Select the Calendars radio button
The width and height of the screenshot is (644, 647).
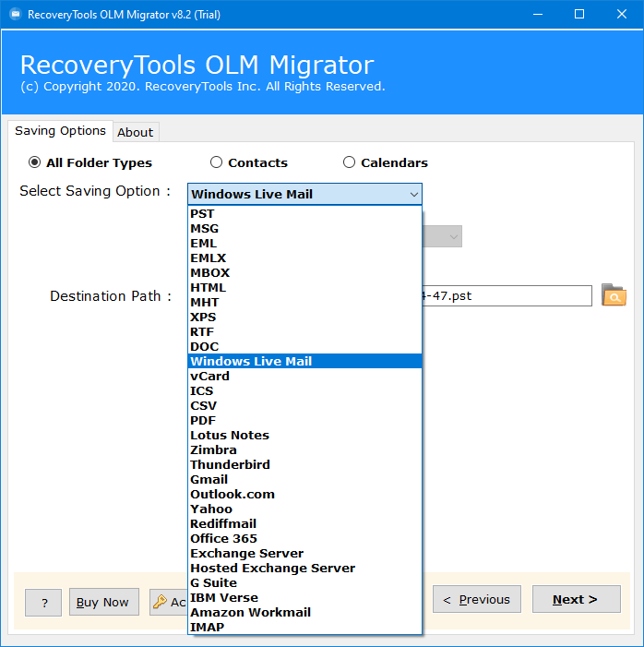[349, 162]
